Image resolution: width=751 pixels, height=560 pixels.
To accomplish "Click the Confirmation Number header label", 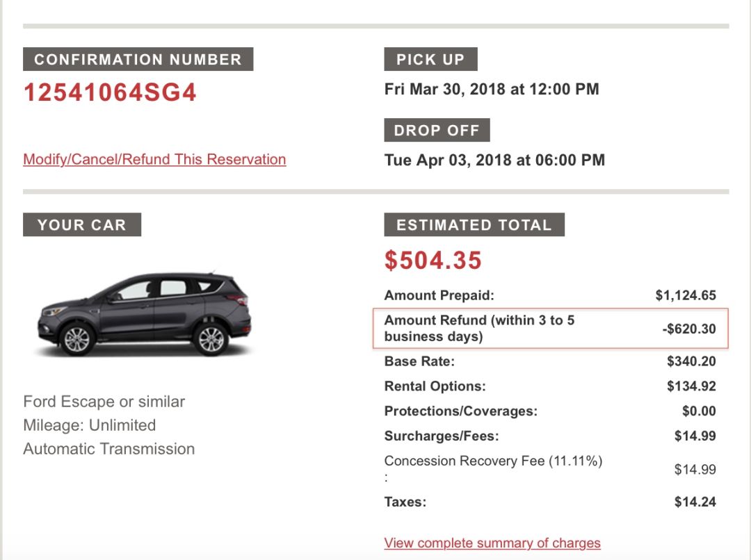I will click(138, 60).
